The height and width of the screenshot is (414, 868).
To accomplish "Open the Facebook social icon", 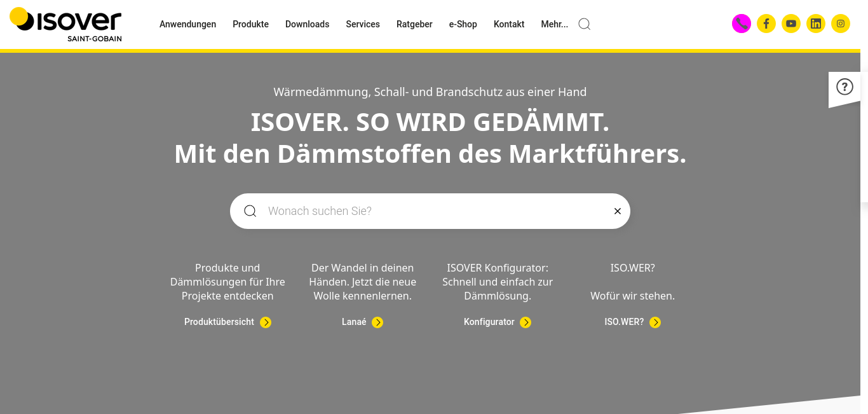I will [x=766, y=24].
